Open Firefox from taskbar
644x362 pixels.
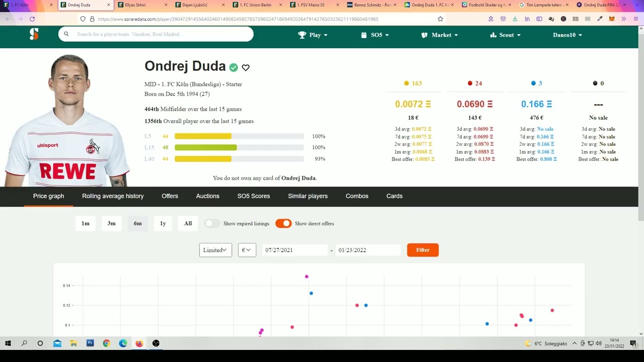click(139, 343)
